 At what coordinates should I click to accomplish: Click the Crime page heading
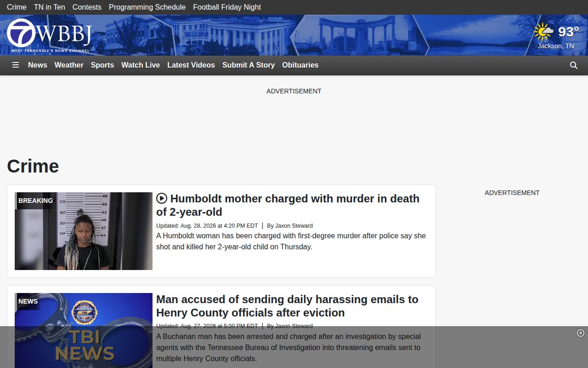(33, 166)
